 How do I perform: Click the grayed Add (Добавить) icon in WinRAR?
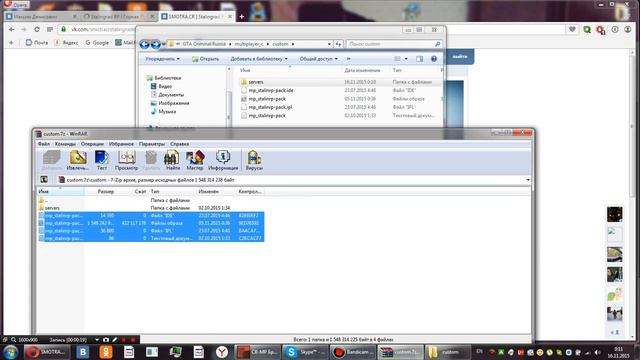click(52, 160)
